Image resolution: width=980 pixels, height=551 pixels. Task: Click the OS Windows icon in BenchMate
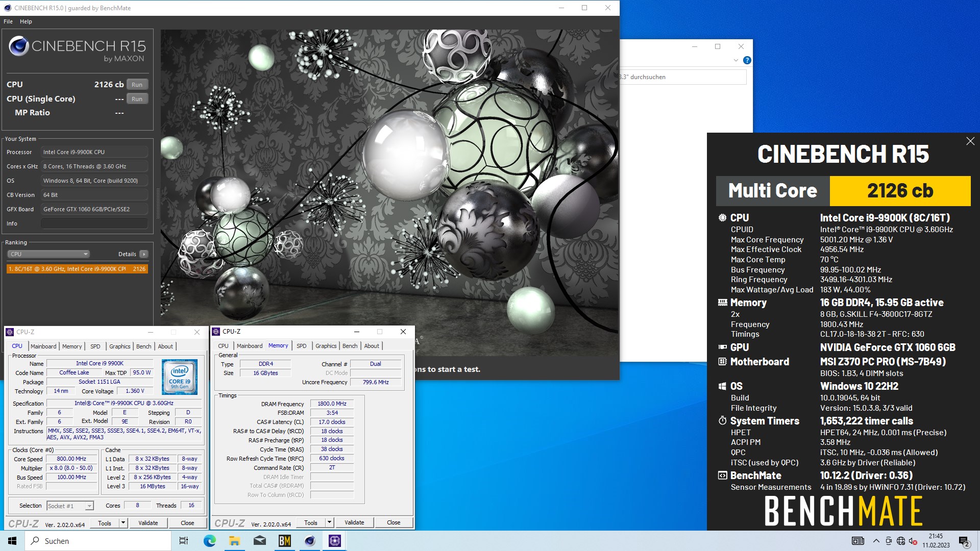[x=722, y=386]
